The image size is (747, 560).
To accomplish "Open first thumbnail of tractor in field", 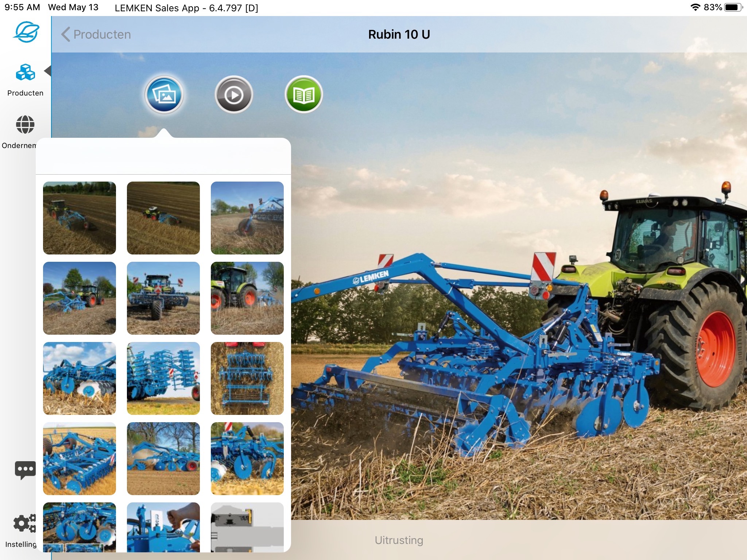I will pyautogui.click(x=80, y=218).
